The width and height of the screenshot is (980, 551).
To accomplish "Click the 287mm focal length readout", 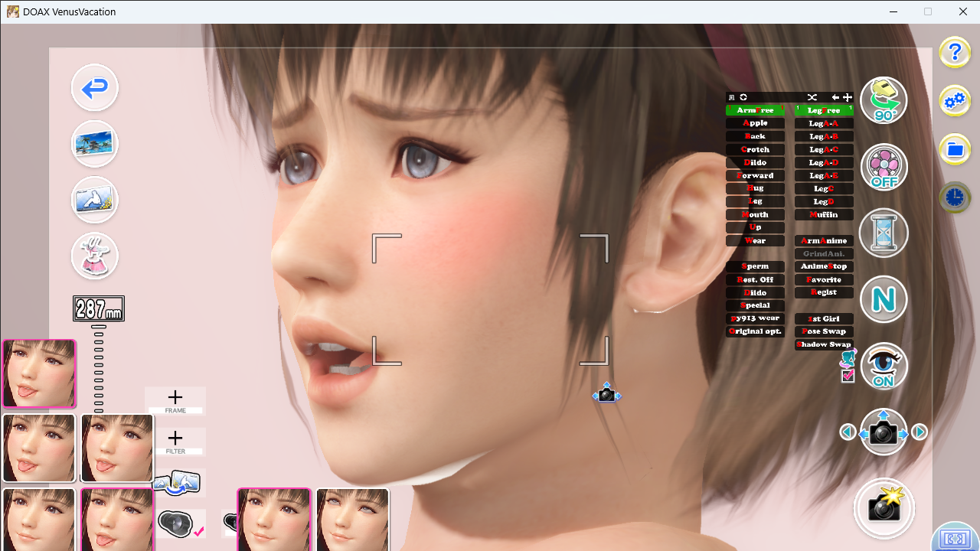I will click(99, 308).
